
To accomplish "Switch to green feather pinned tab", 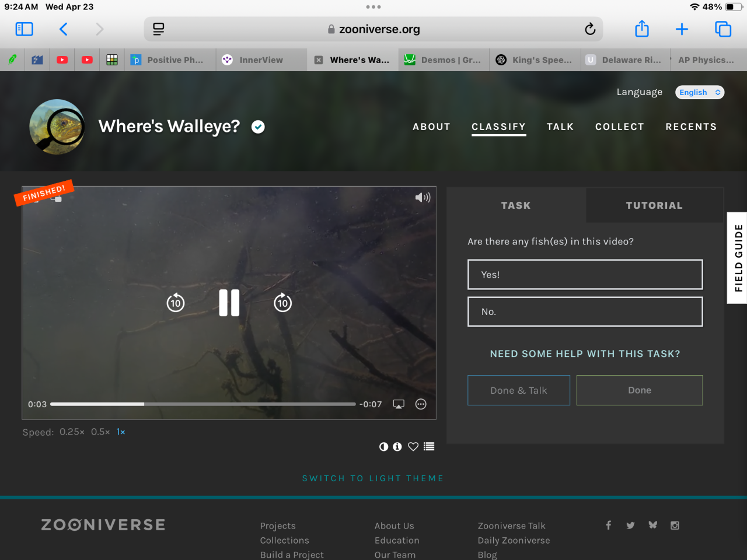I will tap(12, 60).
